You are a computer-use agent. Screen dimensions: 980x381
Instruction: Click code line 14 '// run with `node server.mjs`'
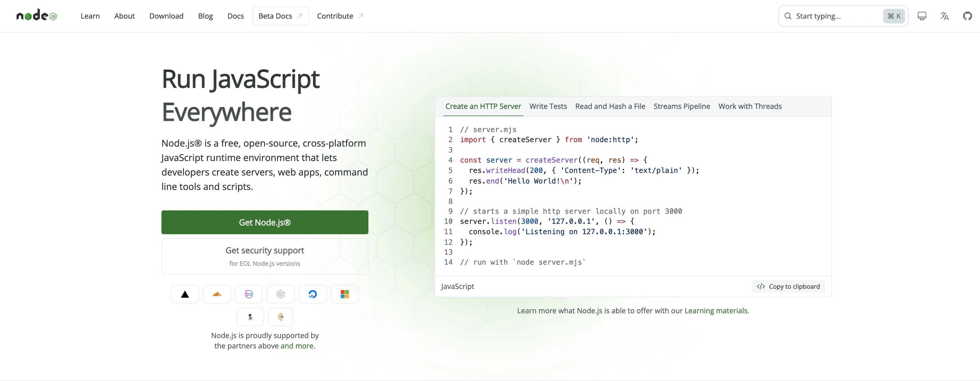pyautogui.click(x=523, y=262)
